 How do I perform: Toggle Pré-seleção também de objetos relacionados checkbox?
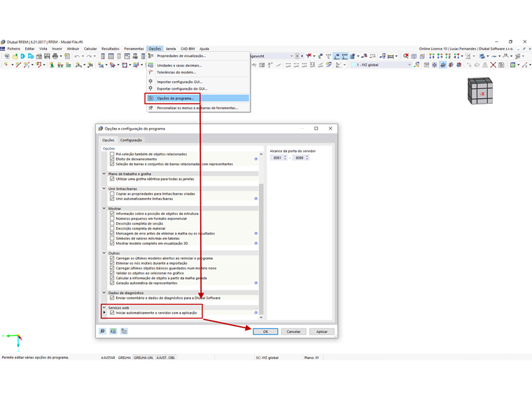click(112, 154)
